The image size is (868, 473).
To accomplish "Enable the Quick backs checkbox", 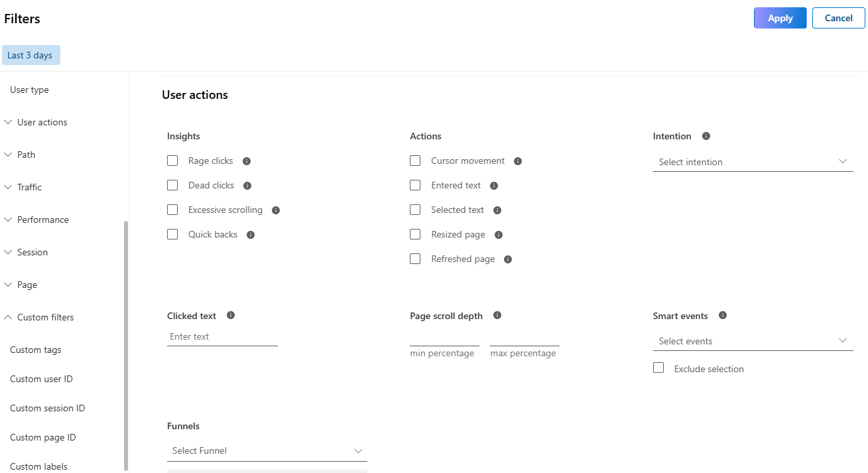I will coord(172,234).
